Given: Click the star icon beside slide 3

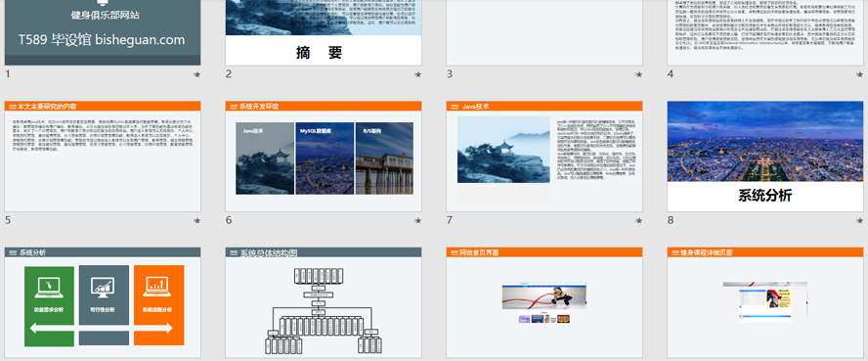Looking at the screenshot, I should [x=638, y=74].
